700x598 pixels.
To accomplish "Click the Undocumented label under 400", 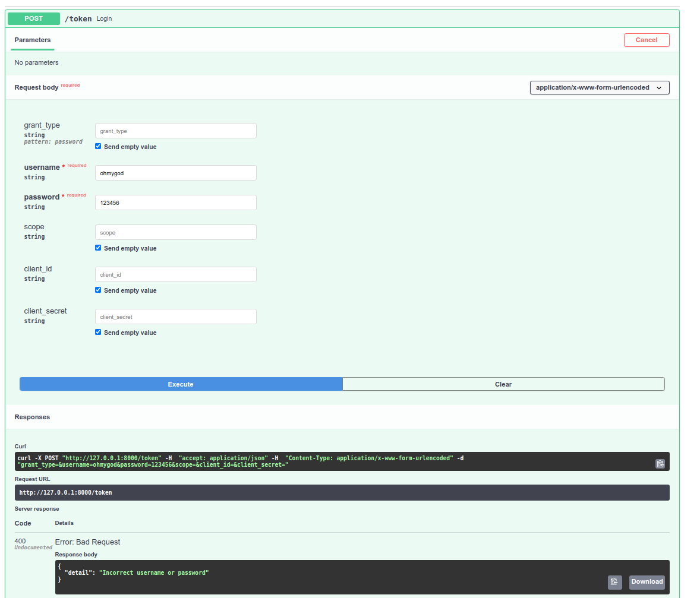I will pyautogui.click(x=33, y=548).
